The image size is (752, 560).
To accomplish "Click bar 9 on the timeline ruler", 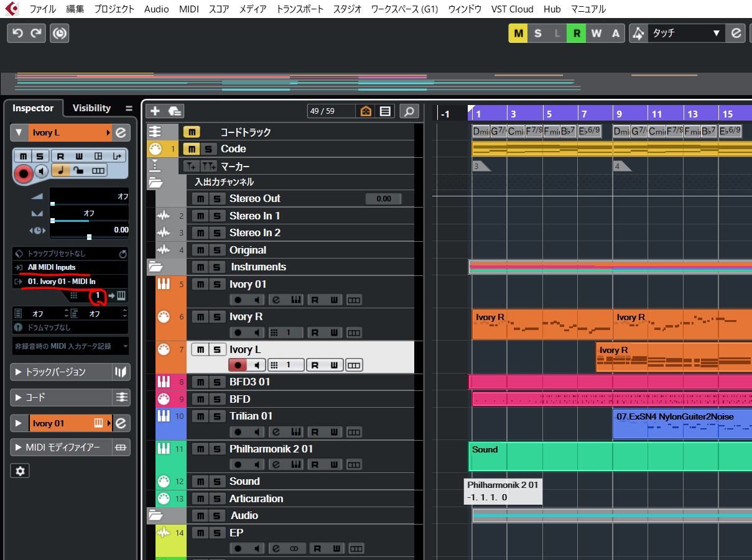I will click(618, 114).
